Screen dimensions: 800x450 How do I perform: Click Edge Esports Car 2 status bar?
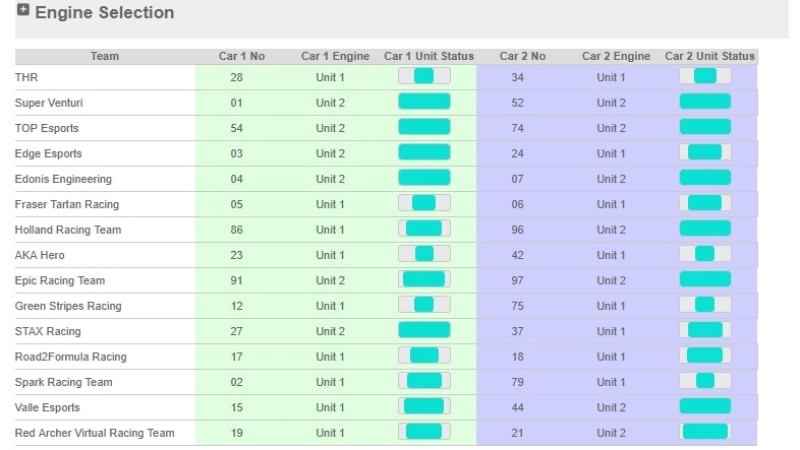click(x=705, y=152)
